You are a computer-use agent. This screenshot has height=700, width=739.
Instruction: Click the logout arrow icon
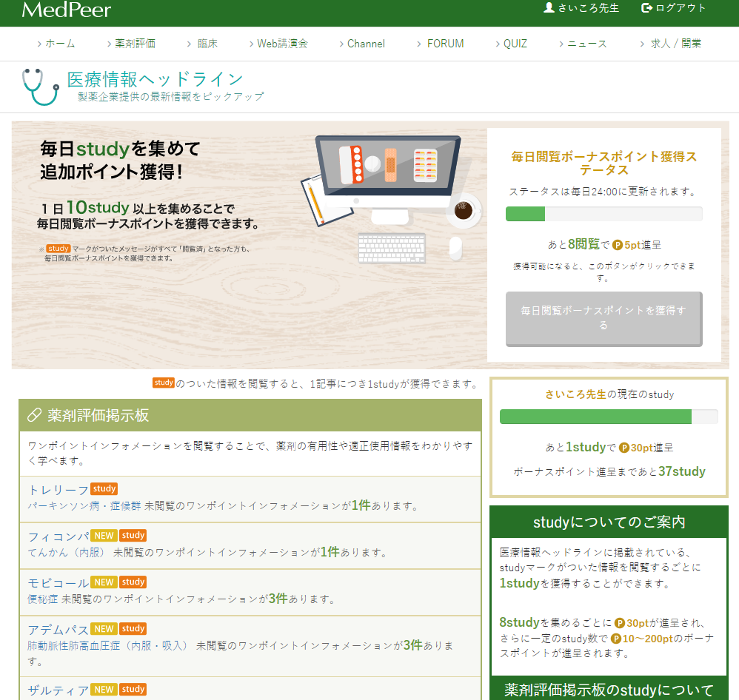[646, 7]
